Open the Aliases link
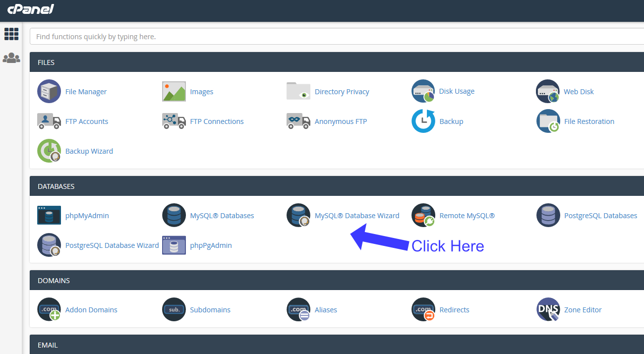The width and height of the screenshot is (644, 354). point(326,310)
